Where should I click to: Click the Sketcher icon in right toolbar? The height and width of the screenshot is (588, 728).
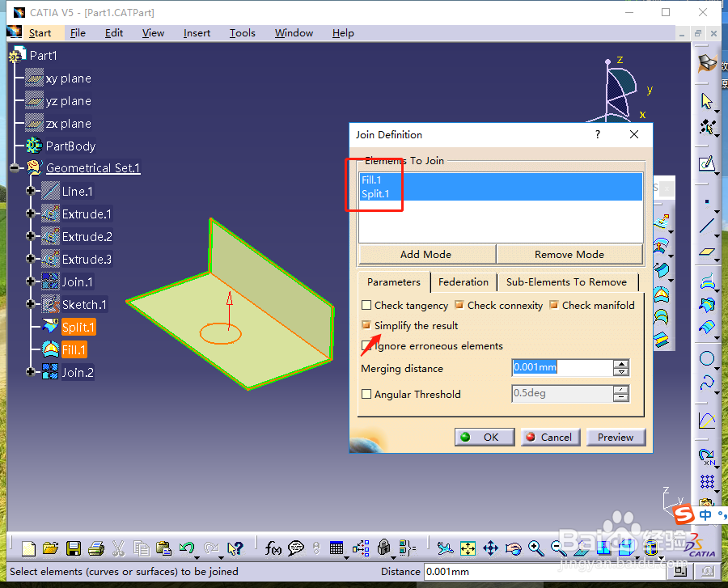[707, 163]
